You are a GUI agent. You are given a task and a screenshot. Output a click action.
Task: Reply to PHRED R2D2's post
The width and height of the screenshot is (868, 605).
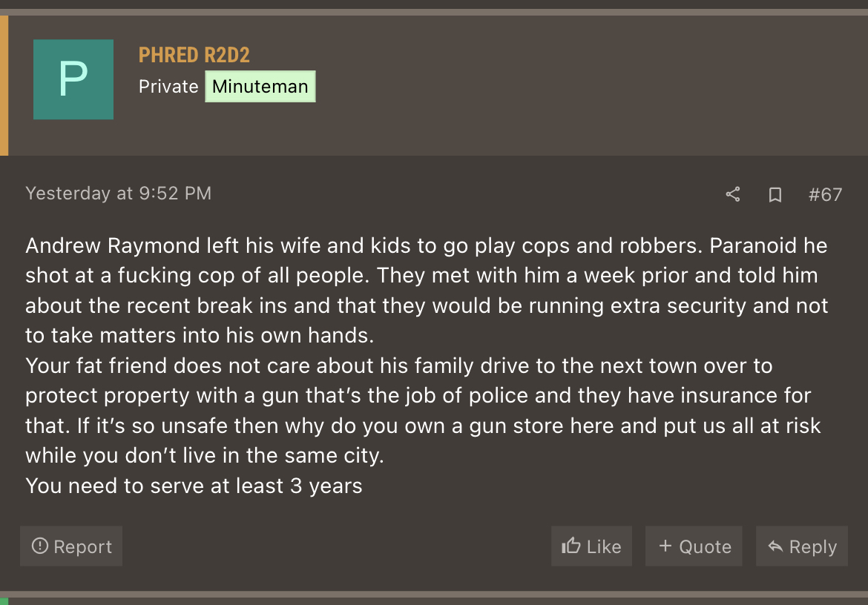(801, 546)
